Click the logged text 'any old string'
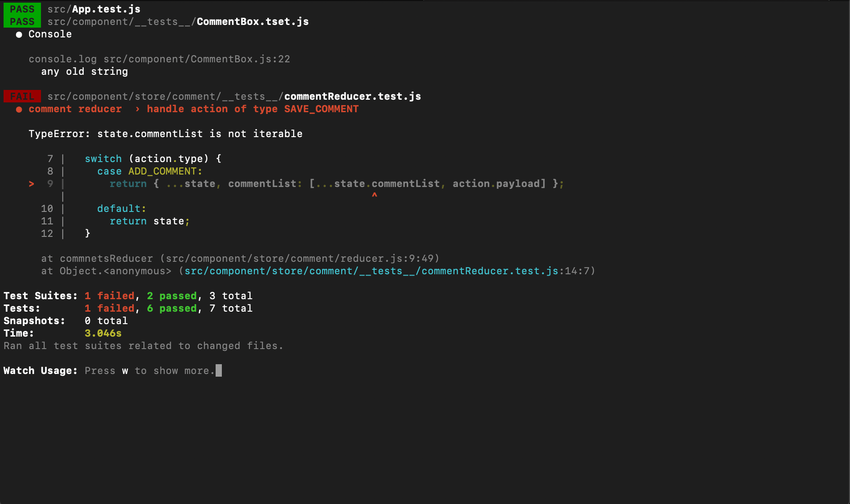Screen dimensions: 850x504 tap(85, 71)
